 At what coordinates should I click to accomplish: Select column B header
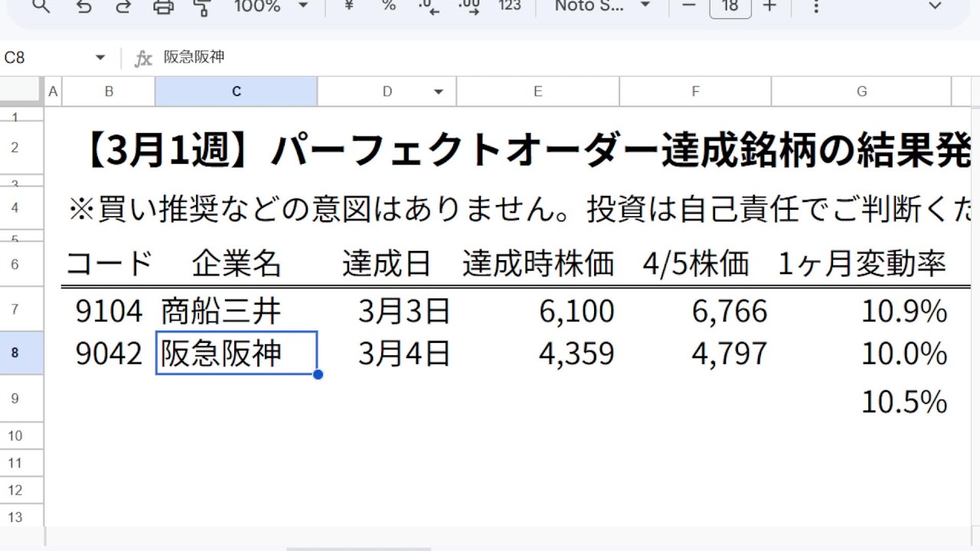109,91
